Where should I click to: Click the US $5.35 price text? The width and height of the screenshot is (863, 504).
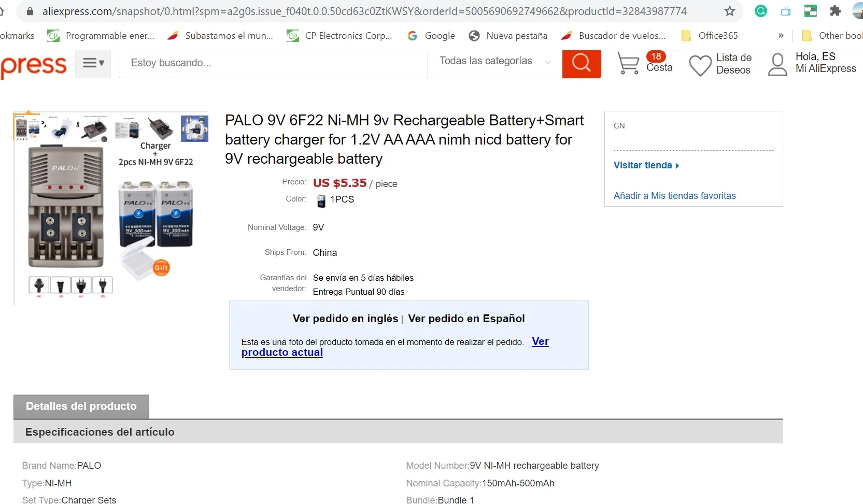[x=339, y=183]
